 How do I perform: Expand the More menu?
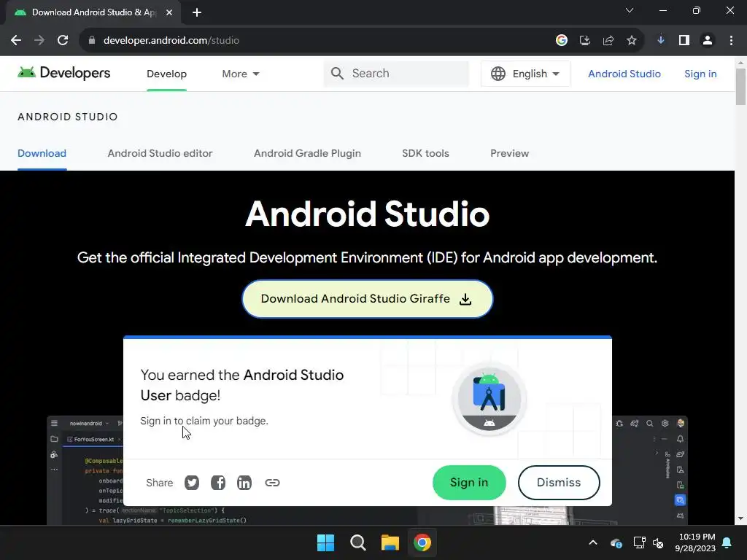pyautogui.click(x=241, y=74)
